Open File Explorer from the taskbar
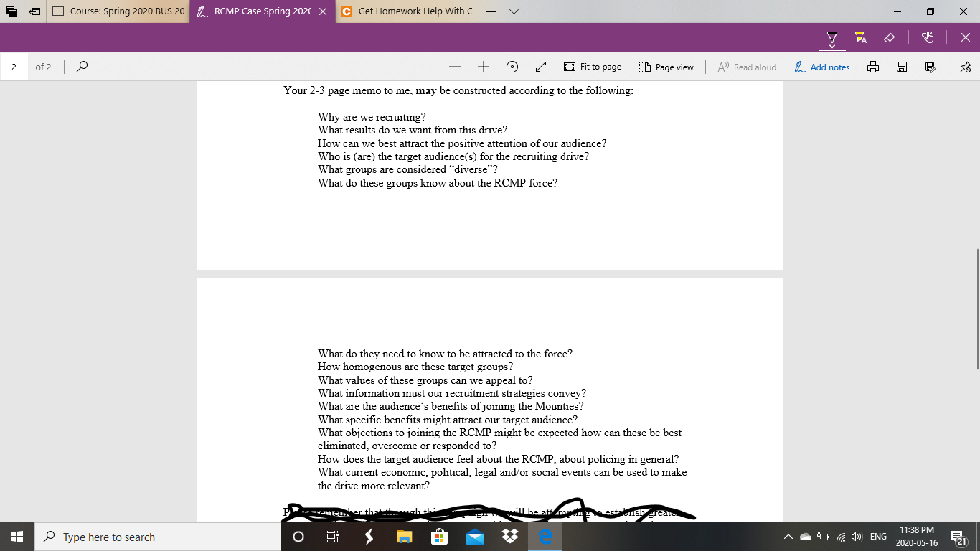Viewport: 980px width, 551px height. pyautogui.click(x=404, y=537)
